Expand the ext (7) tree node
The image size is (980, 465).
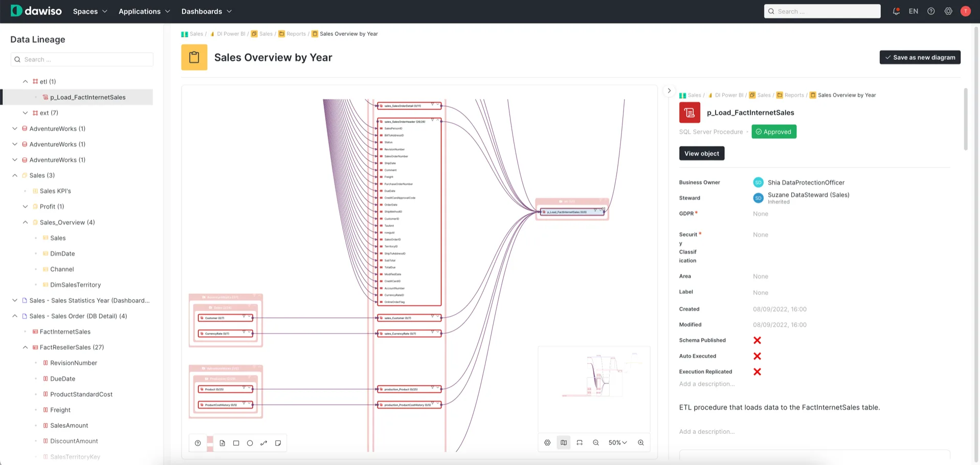click(x=25, y=113)
